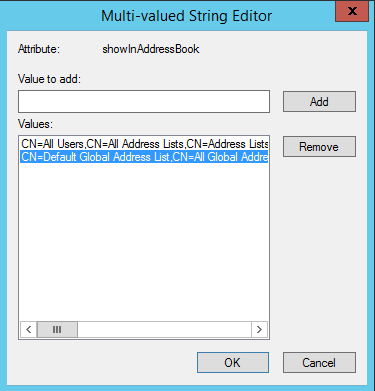
Task: Select the CN=Default Global Address List entry
Action: [x=144, y=157]
